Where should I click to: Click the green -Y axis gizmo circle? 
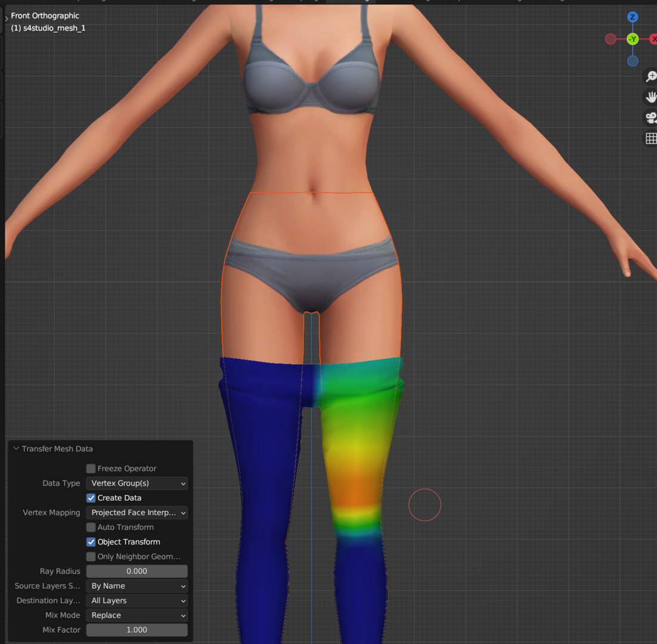click(633, 39)
